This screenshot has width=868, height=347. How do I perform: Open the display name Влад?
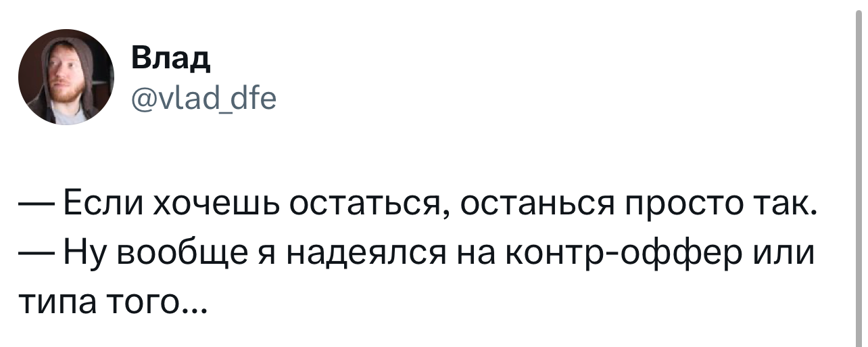point(170,60)
